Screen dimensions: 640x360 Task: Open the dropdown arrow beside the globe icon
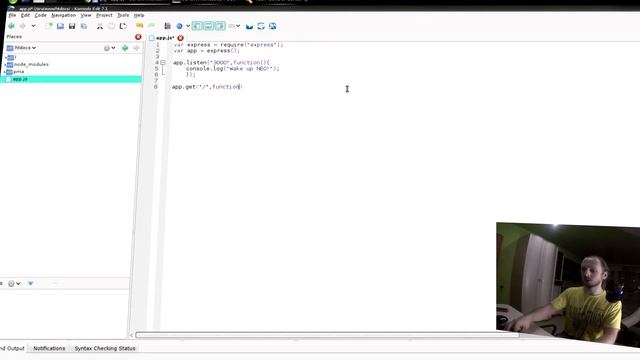click(188, 26)
